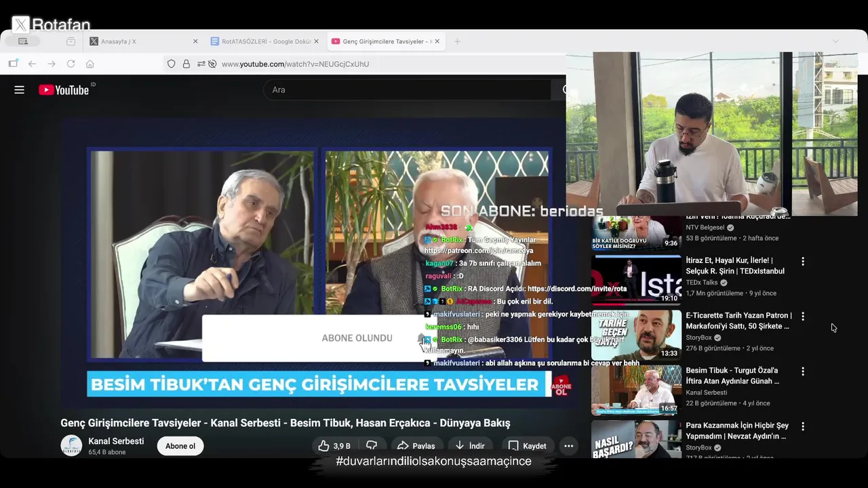Open the YouTube hamburger guide menu

[x=19, y=89]
